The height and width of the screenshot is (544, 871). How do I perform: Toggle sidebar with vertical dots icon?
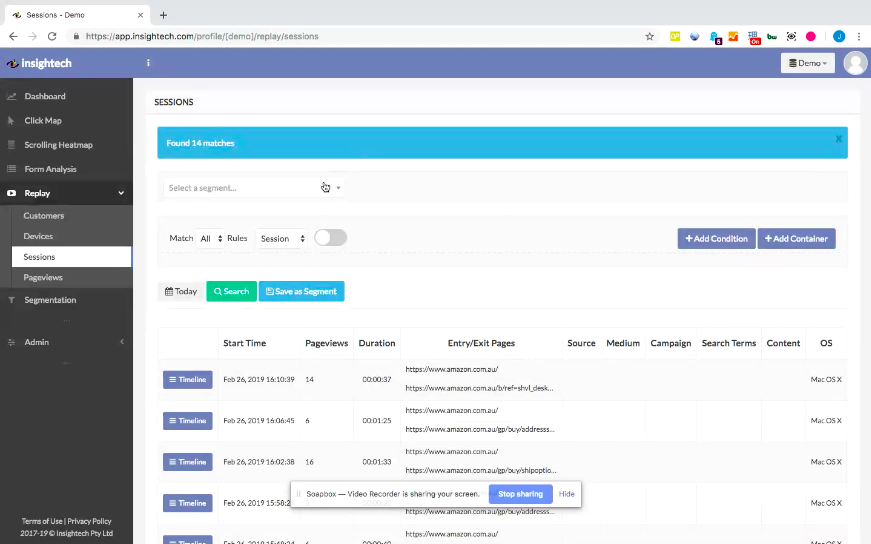(148, 63)
